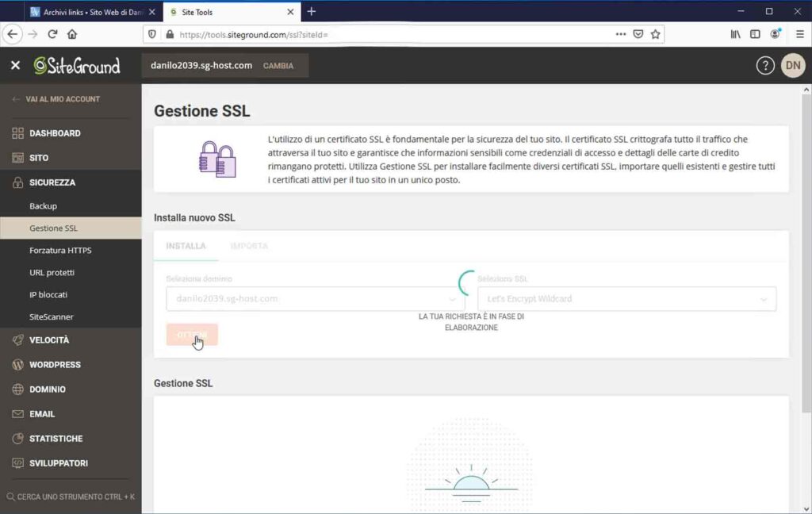The height and width of the screenshot is (514, 812).
Task: Switch to the IMPORTA tab
Action: point(249,246)
